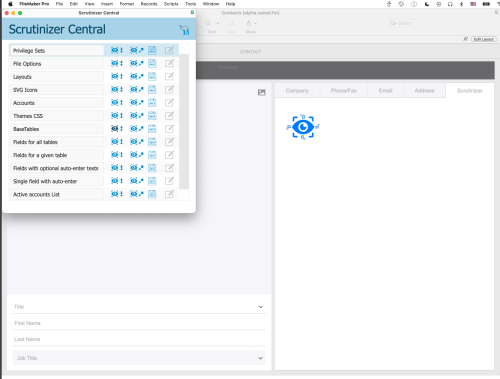The width and height of the screenshot is (500, 379).
Task: Open the Apple menu
Action: (10, 4)
